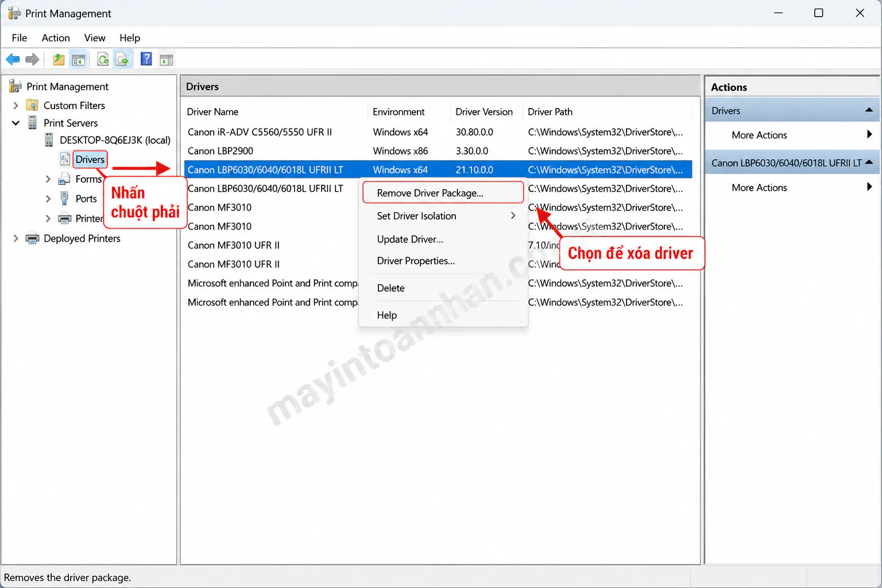
Task: Expand the Ports tree node
Action: pyautogui.click(x=48, y=199)
